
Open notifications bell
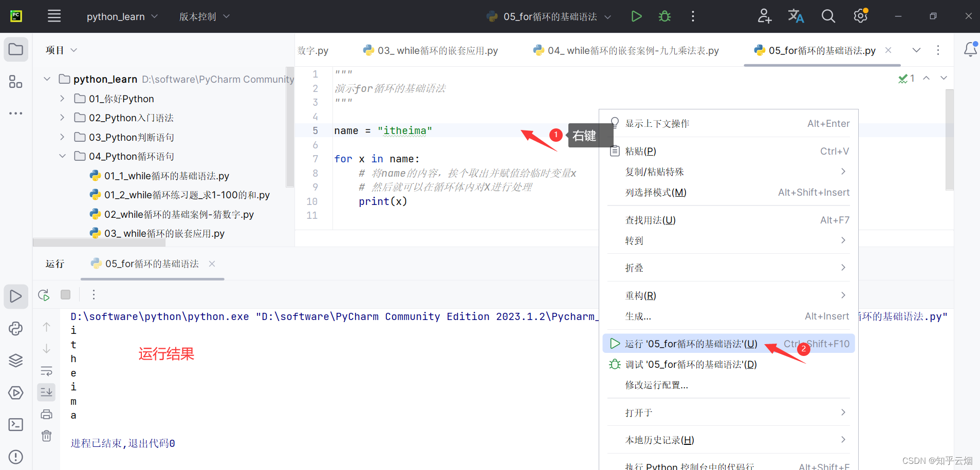click(970, 50)
